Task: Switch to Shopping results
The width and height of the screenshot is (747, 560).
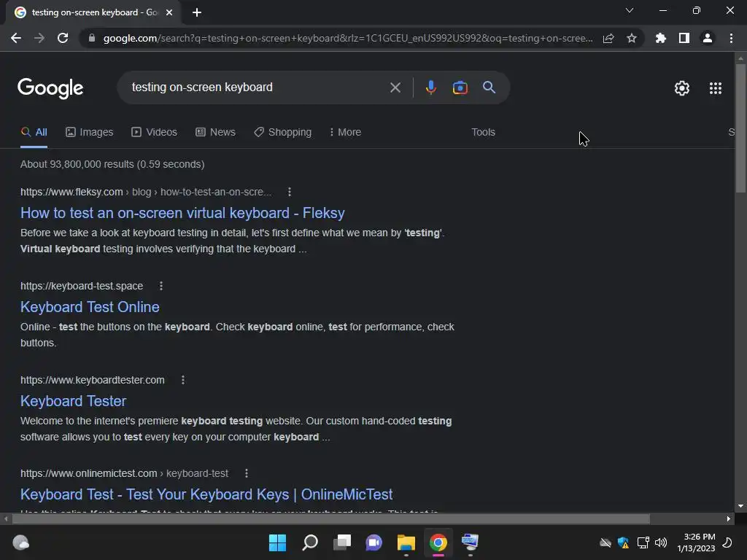Action: click(282, 133)
